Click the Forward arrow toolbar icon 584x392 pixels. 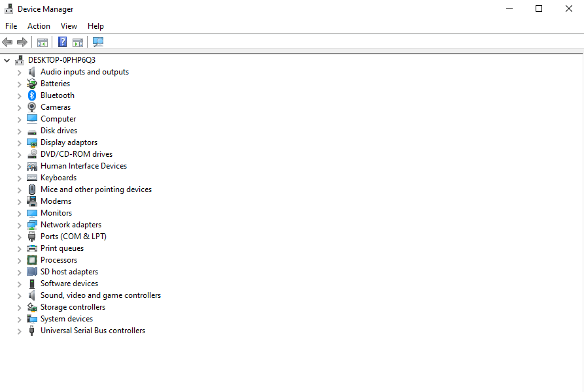pos(22,42)
